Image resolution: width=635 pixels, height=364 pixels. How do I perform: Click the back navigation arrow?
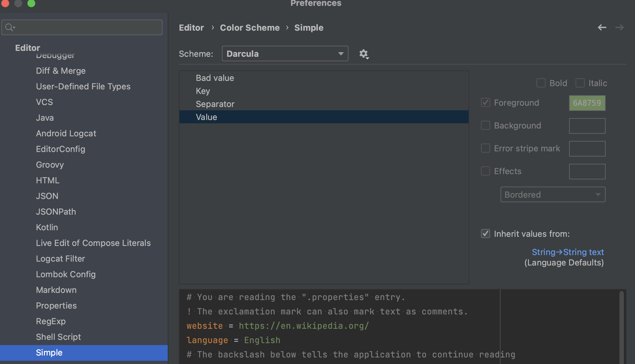tap(602, 27)
